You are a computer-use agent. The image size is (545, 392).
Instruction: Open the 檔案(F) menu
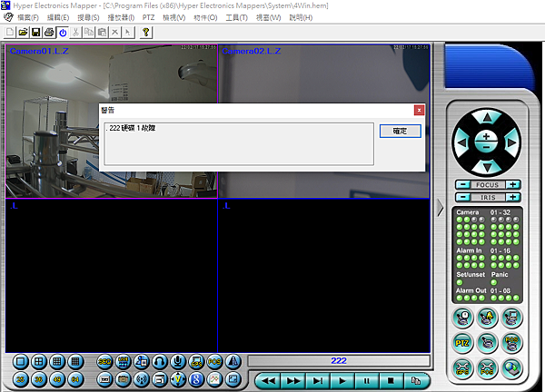28,17
